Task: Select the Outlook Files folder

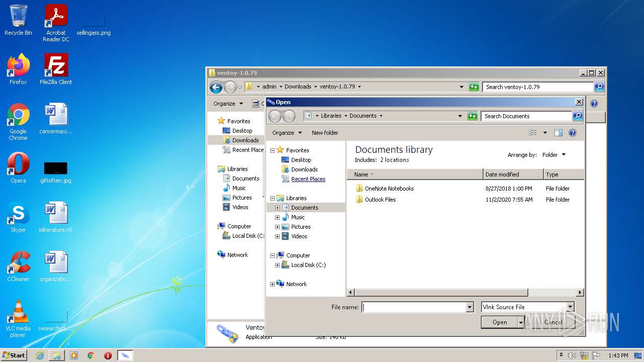Action: click(375, 200)
